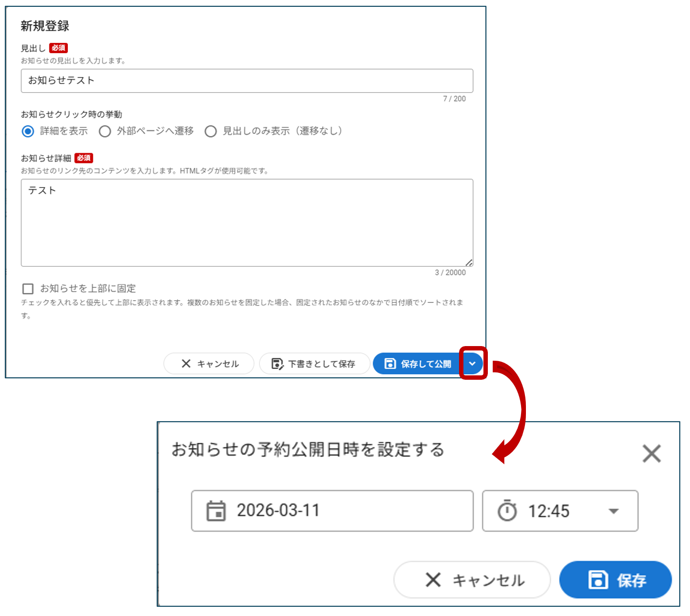
Task: Click the 2026-03-11 date field
Action: click(x=332, y=511)
